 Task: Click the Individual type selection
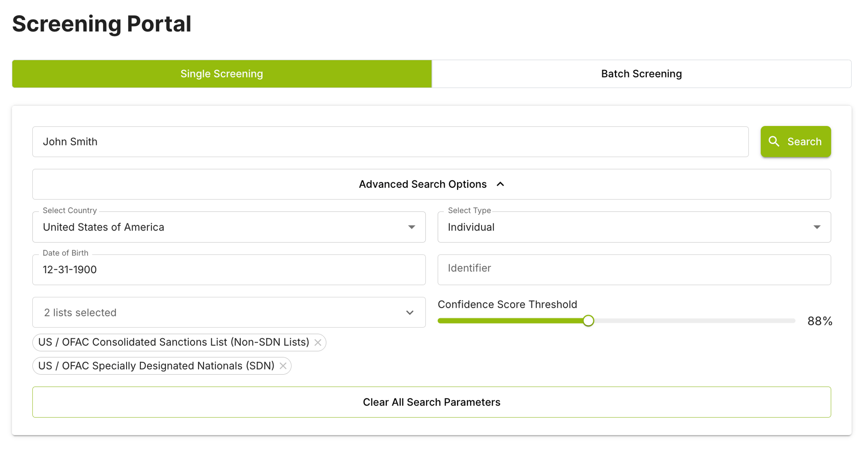471,227
